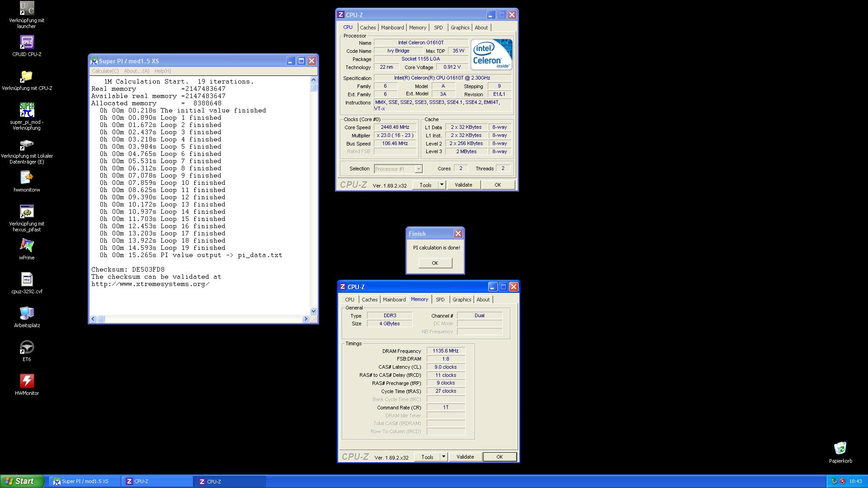The width and height of the screenshot is (868, 488).
Task: Open the Help(H) menu in Super PI
Action: 163,71
